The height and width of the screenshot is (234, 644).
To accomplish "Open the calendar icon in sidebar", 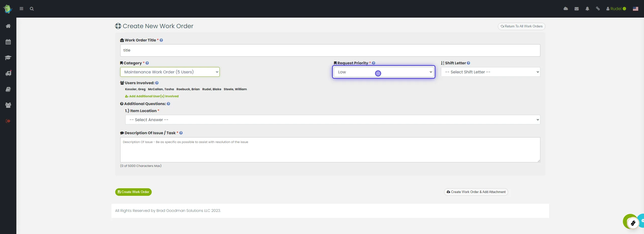I will (8, 42).
